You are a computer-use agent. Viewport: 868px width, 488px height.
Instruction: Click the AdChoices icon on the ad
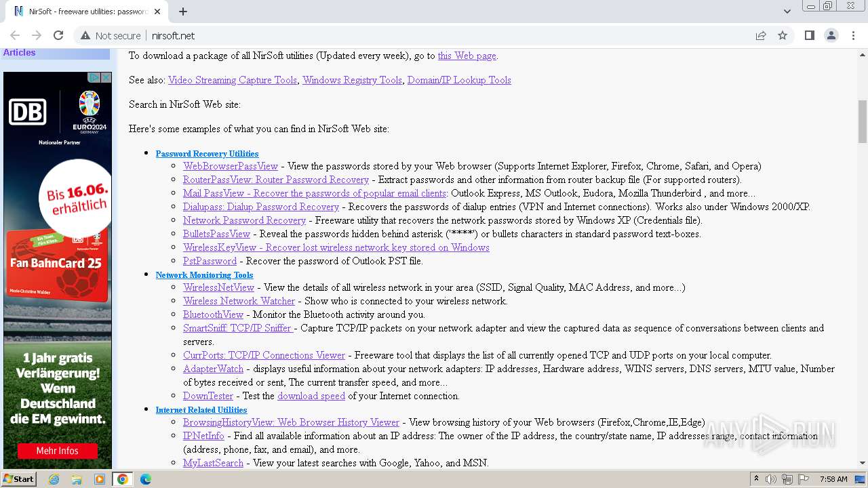click(95, 77)
